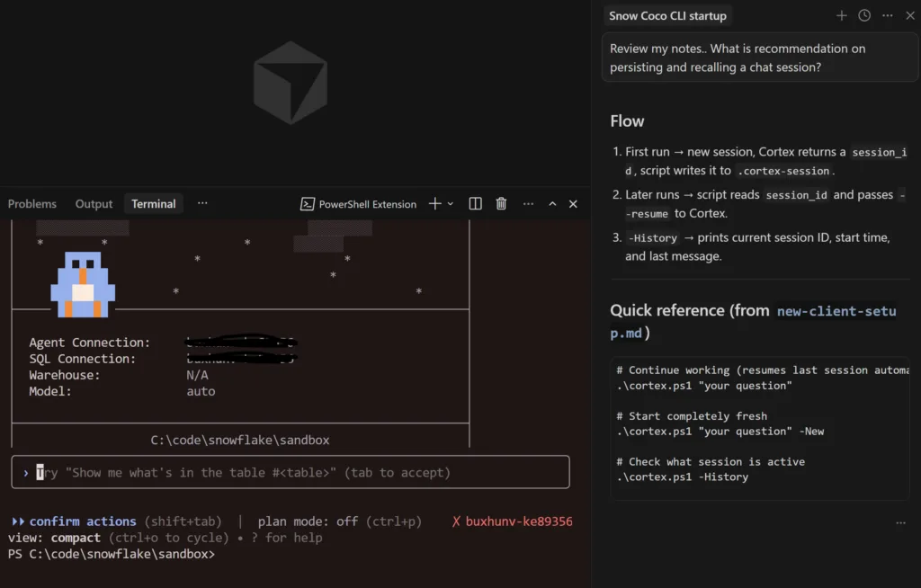This screenshot has width=921, height=588.
Task: Split the terminal pane
Action: point(475,204)
